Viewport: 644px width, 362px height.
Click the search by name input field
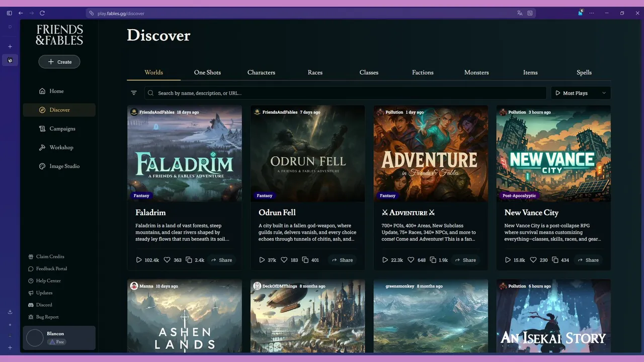(345, 93)
